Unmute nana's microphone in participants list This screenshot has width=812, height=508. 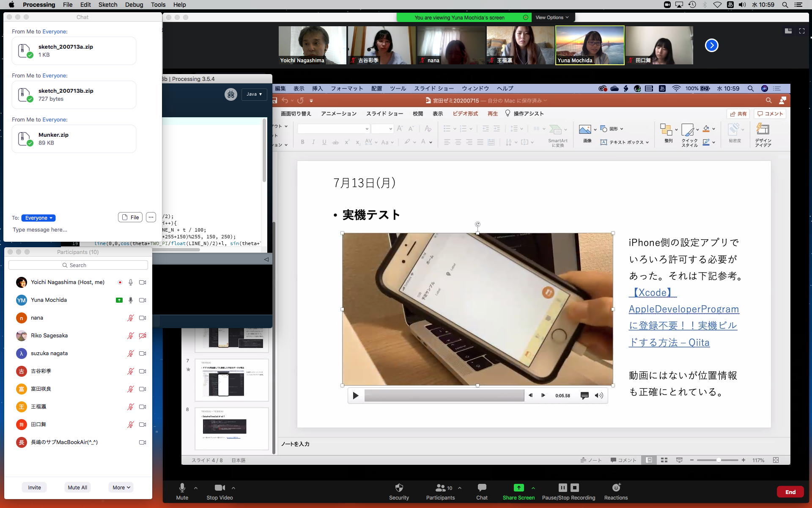coord(131,318)
